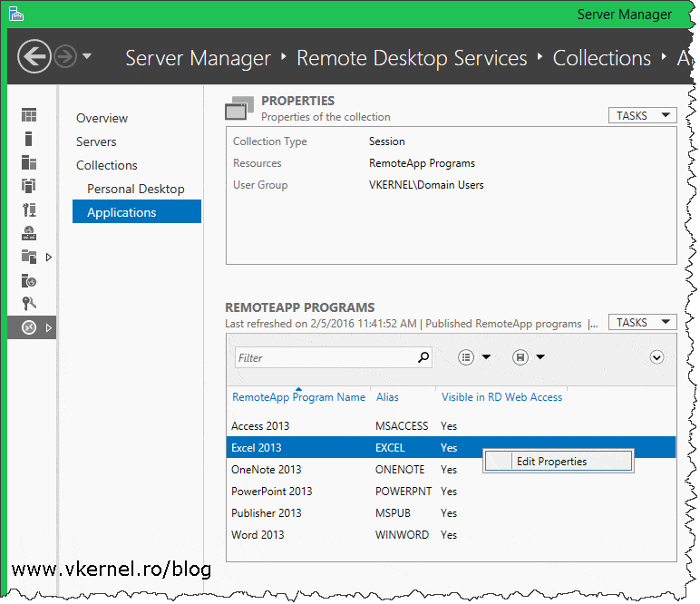Sort by RemoteApp Program Name column
Screen dimensions: 700x604
[298, 397]
